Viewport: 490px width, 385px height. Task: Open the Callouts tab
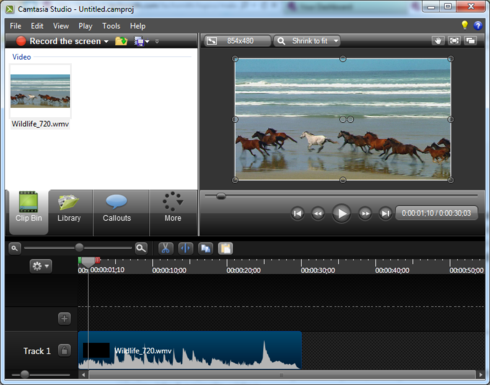[x=117, y=212]
